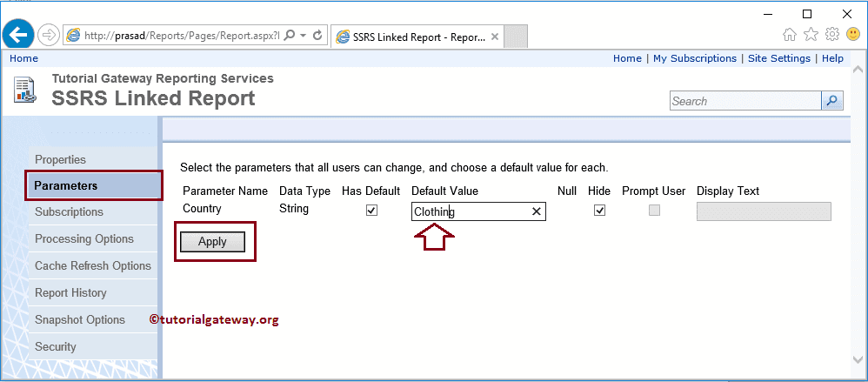The width and height of the screenshot is (868, 382).
Task: Uncheck Has Default for Country
Action: [x=372, y=211]
